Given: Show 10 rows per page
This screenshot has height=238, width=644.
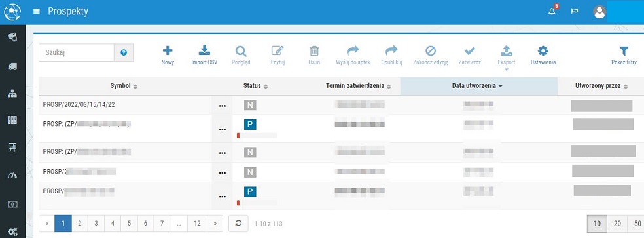Looking at the screenshot, I should pos(597,223).
